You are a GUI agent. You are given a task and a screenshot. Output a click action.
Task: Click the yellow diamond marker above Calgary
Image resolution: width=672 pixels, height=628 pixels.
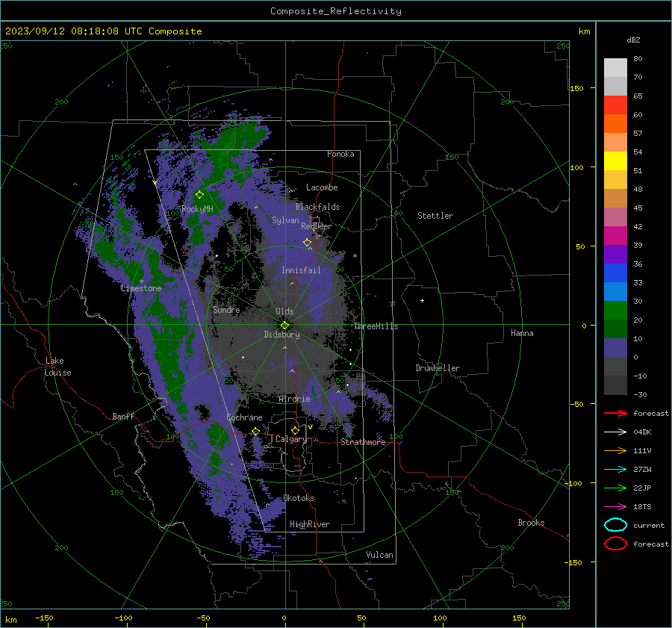tap(295, 430)
